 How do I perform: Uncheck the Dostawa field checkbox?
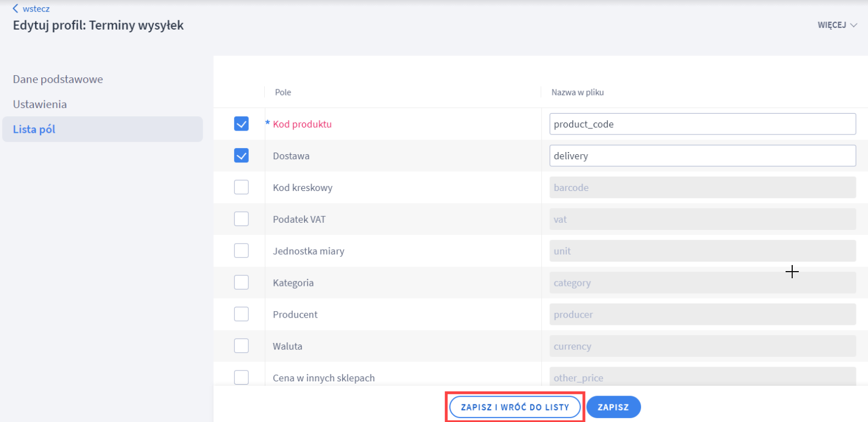click(x=241, y=156)
